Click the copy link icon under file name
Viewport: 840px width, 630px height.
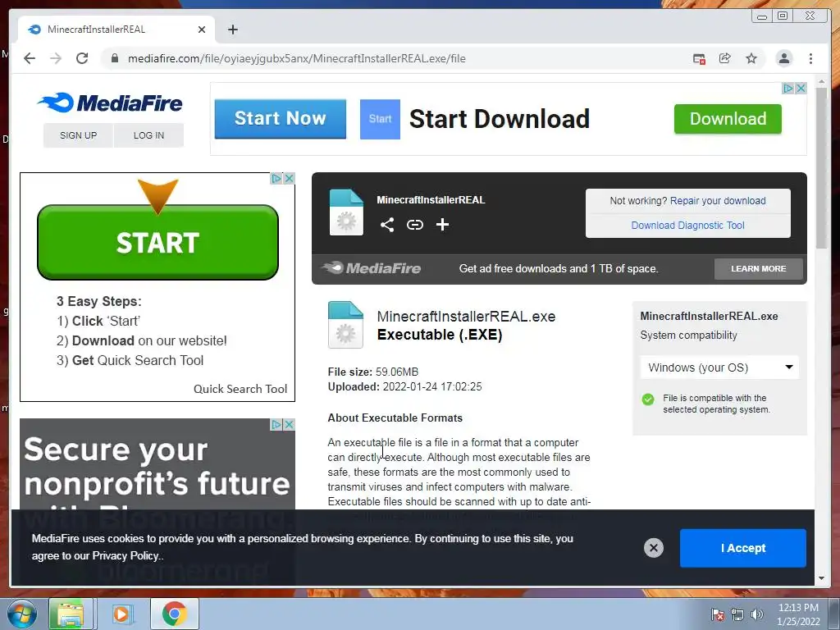click(414, 225)
